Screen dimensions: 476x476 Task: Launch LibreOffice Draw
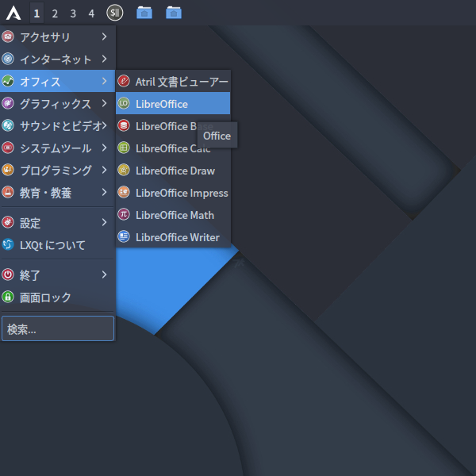173,171
